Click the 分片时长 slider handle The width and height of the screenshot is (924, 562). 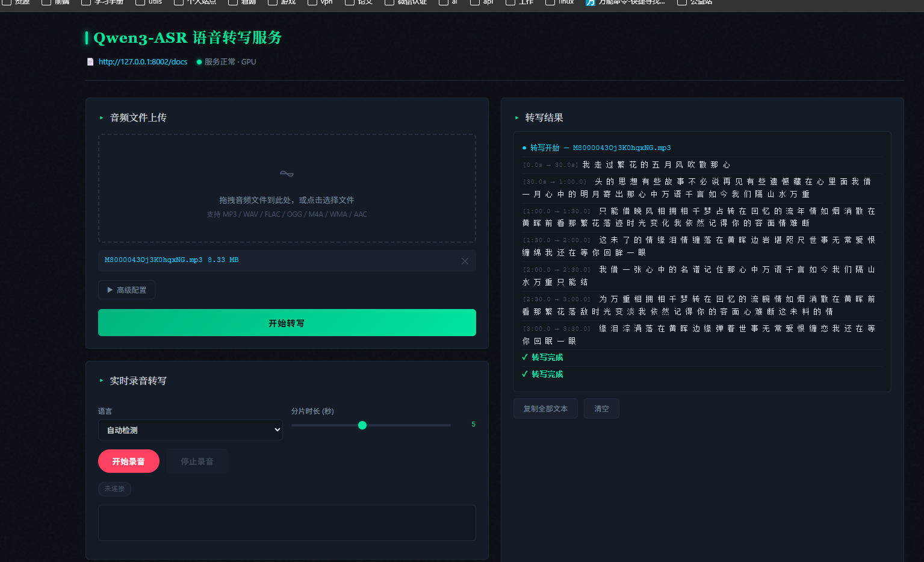pos(362,425)
